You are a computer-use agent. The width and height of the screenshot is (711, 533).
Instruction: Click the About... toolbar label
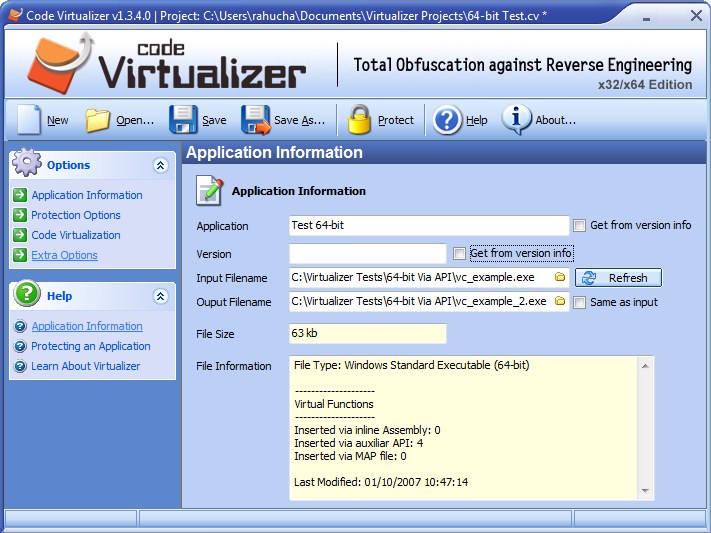(x=555, y=120)
